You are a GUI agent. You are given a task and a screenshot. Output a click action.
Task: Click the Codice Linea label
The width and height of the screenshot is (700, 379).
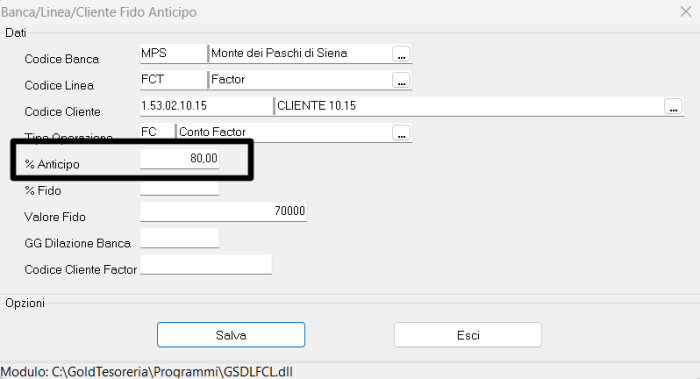[x=59, y=85]
